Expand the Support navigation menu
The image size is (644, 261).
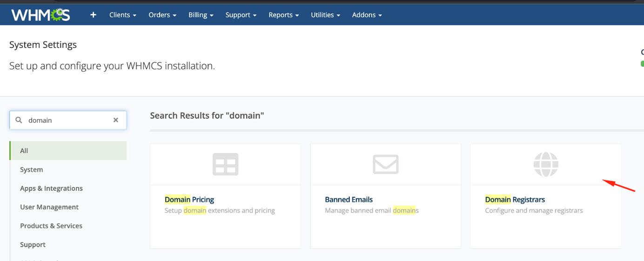pyautogui.click(x=241, y=15)
